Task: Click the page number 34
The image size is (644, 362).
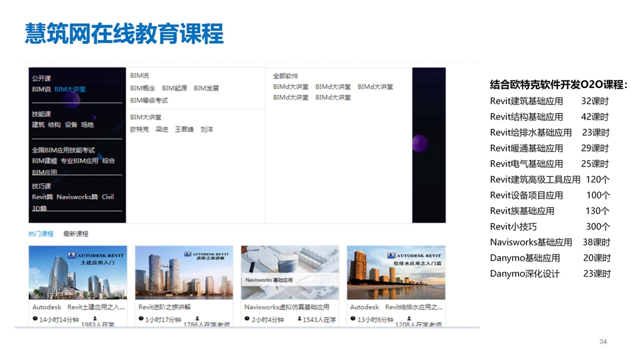Action: 603,341
